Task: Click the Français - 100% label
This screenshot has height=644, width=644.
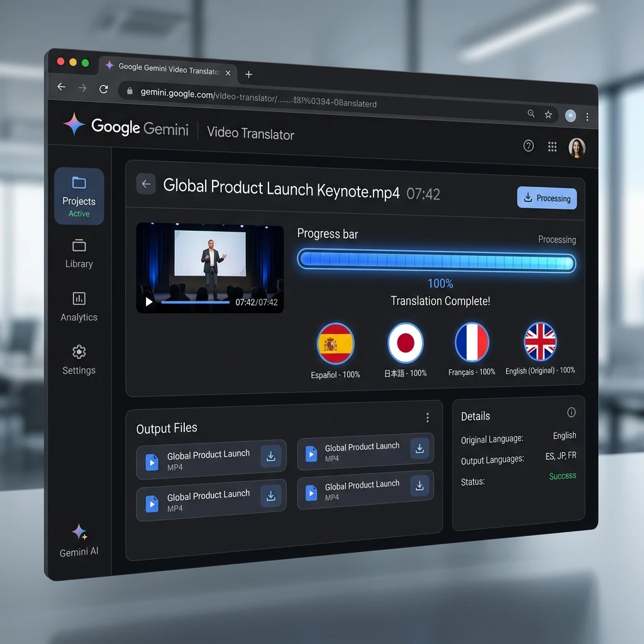Action: point(472,372)
